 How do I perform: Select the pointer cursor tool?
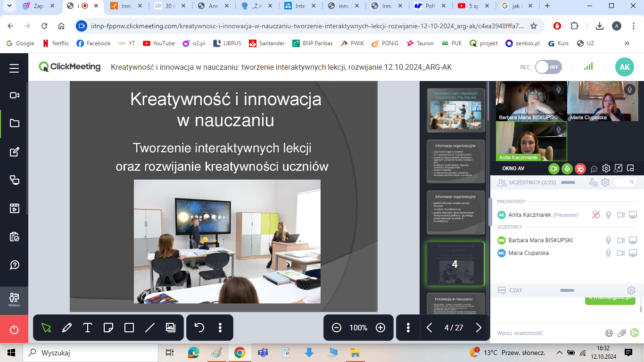point(46,328)
